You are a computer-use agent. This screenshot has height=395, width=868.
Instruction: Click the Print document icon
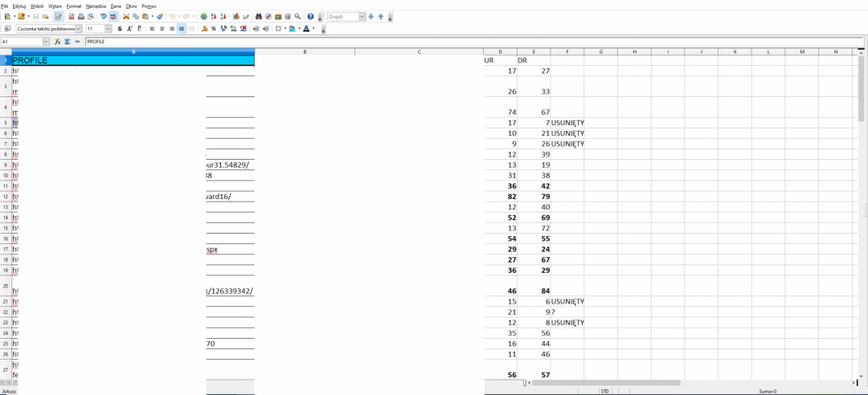point(81,16)
